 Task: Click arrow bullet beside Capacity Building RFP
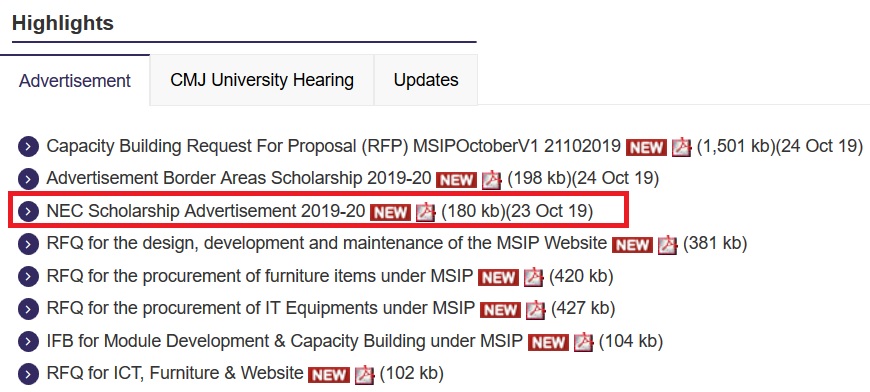click(28, 147)
